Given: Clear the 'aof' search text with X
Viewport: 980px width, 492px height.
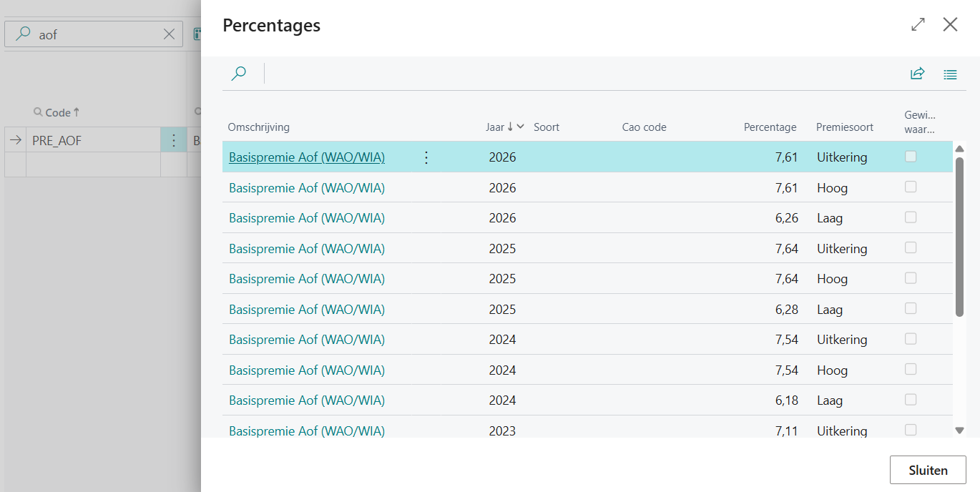Looking at the screenshot, I should [x=170, y=34].
